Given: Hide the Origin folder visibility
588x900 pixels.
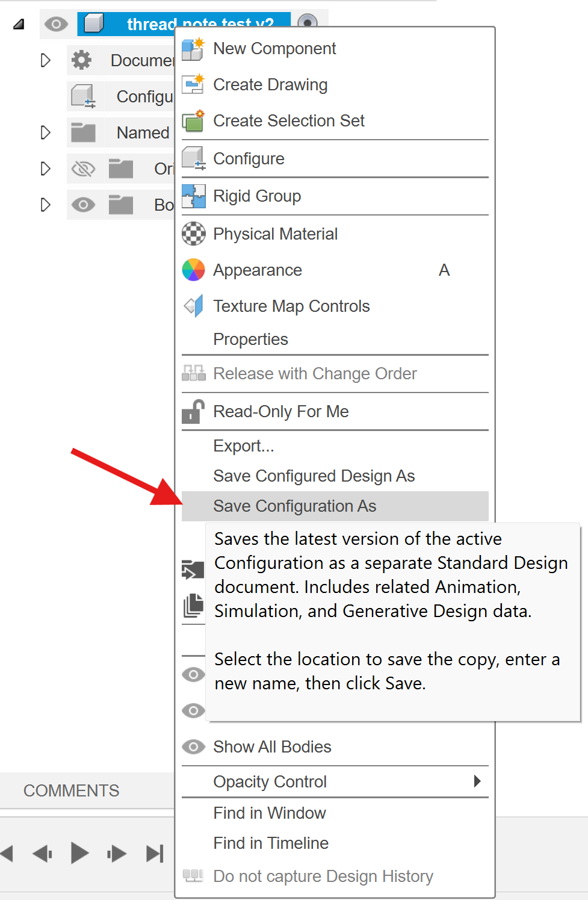Looking at the screenshot, I should (84, 169).
